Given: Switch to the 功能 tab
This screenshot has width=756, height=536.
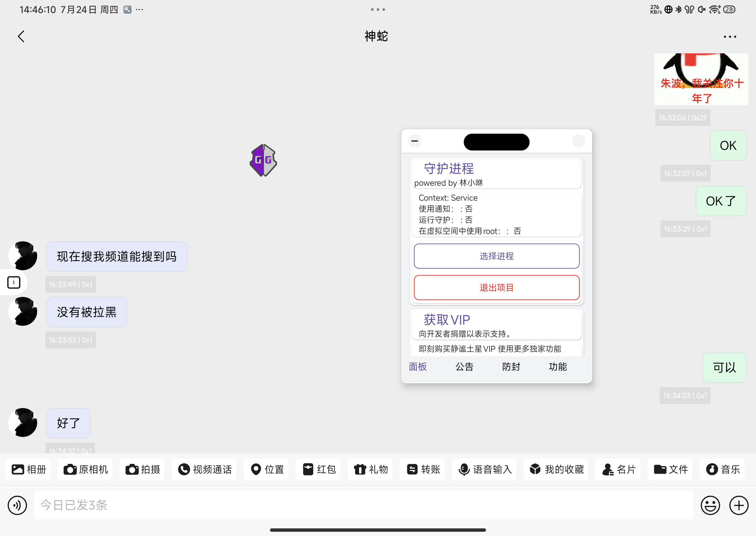Looking at the screenshot, I should [x=557, y=367].
